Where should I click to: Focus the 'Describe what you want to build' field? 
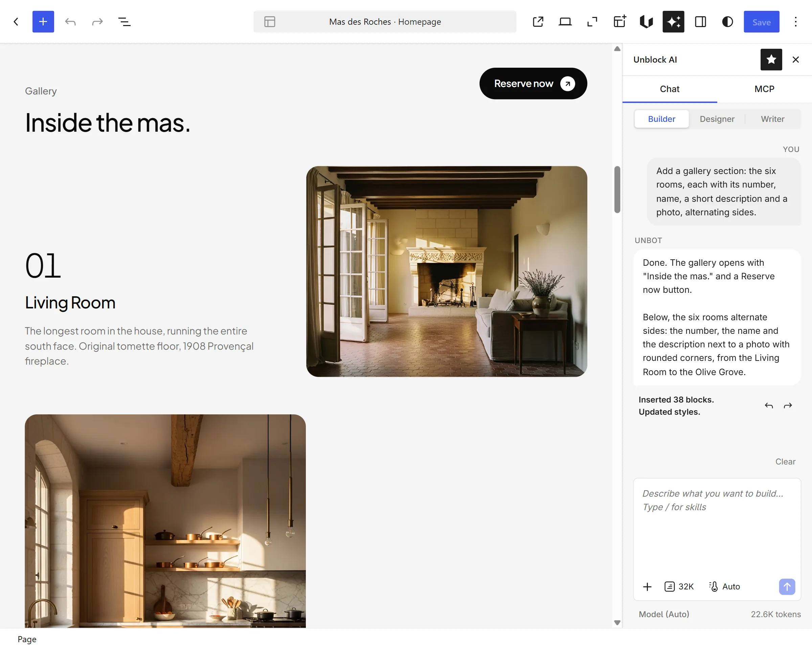[x=717, y=527]
